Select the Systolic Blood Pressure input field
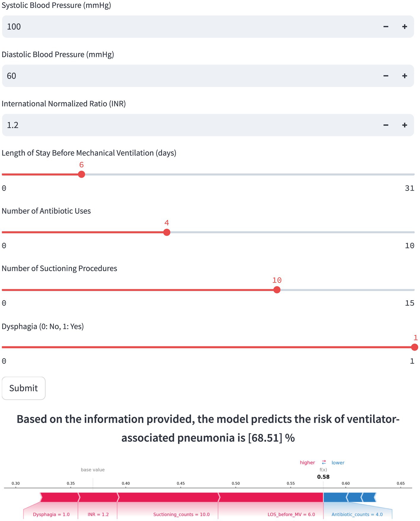420x521 pixels. click(190, 27)
